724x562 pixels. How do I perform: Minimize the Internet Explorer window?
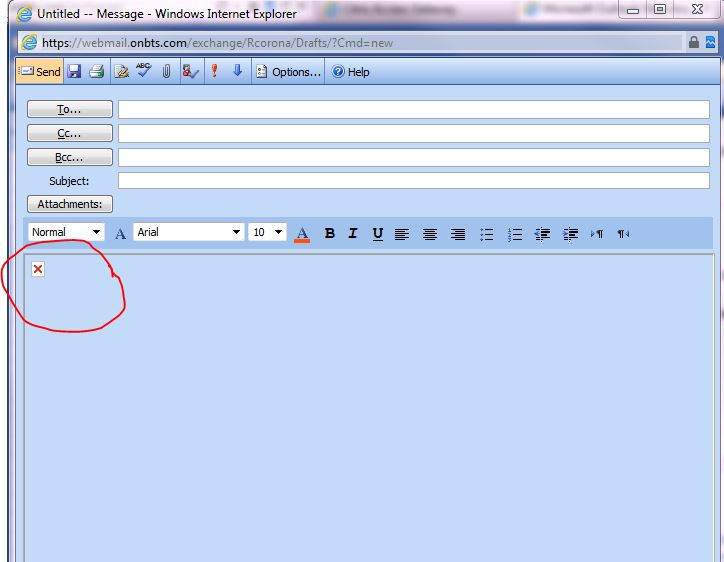pos(633,10)
